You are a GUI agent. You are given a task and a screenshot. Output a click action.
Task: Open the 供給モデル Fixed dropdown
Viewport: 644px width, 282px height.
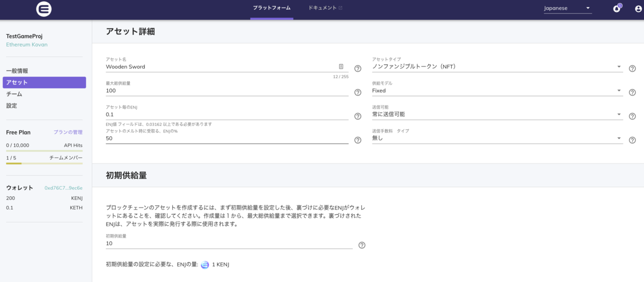497,91
